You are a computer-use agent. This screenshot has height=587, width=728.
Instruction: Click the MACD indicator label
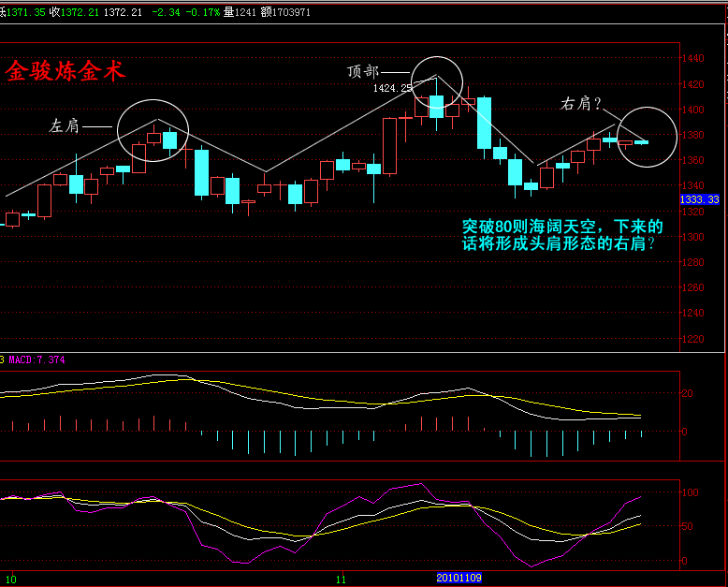click(x=36, y=360)
